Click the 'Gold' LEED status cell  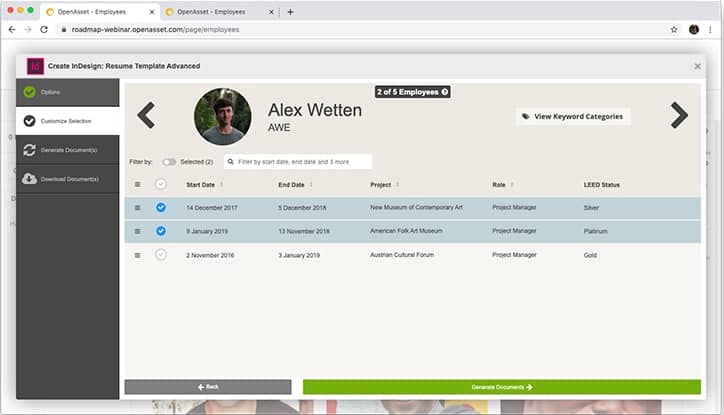590,255
